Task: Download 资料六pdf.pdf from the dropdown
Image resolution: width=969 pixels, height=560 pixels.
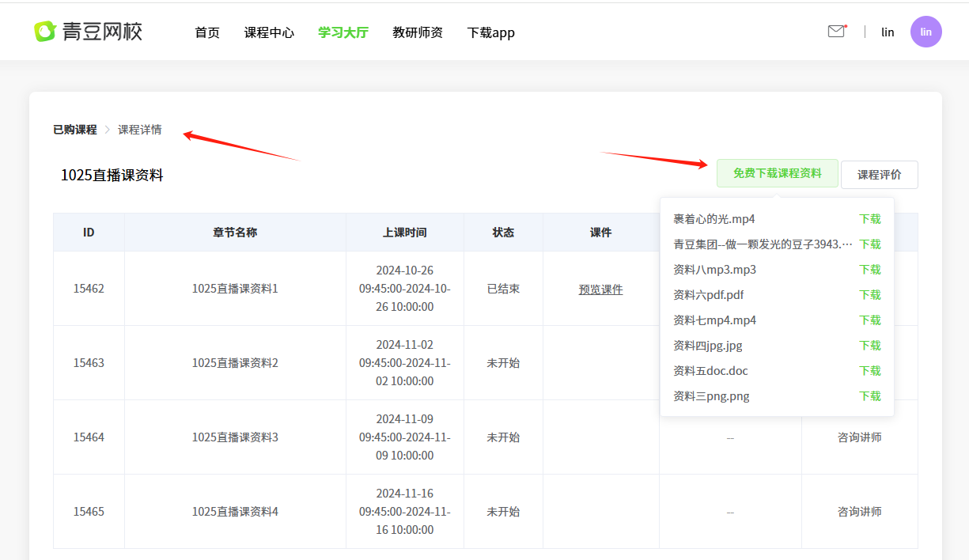Action: [x=870, y=295]
